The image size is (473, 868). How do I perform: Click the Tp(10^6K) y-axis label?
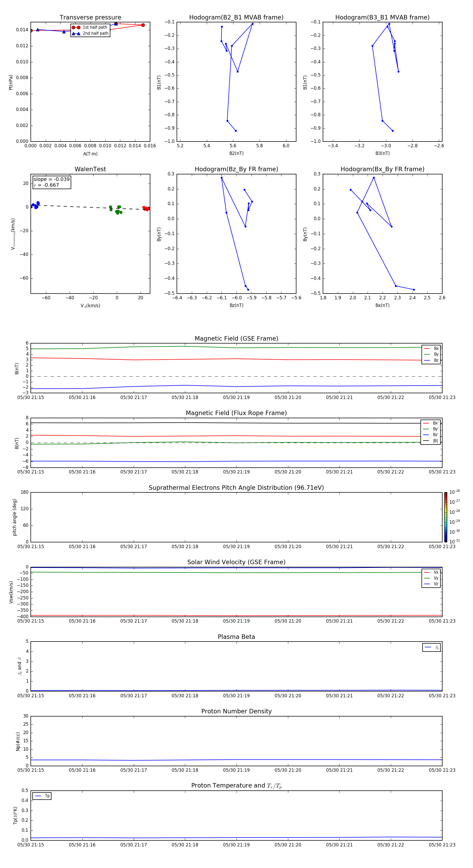pyautogui.click(x=15, y=815)
